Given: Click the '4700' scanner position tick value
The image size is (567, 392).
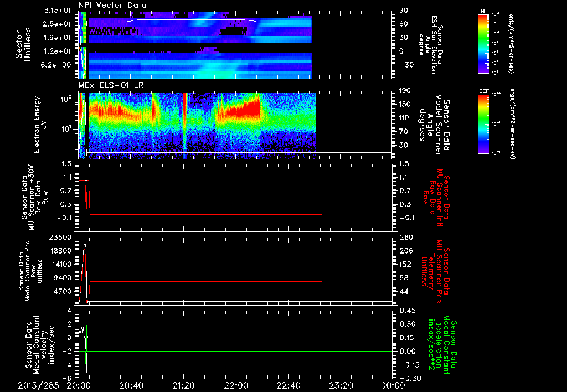Looking at the screenshot, I should tap(63, 291).
